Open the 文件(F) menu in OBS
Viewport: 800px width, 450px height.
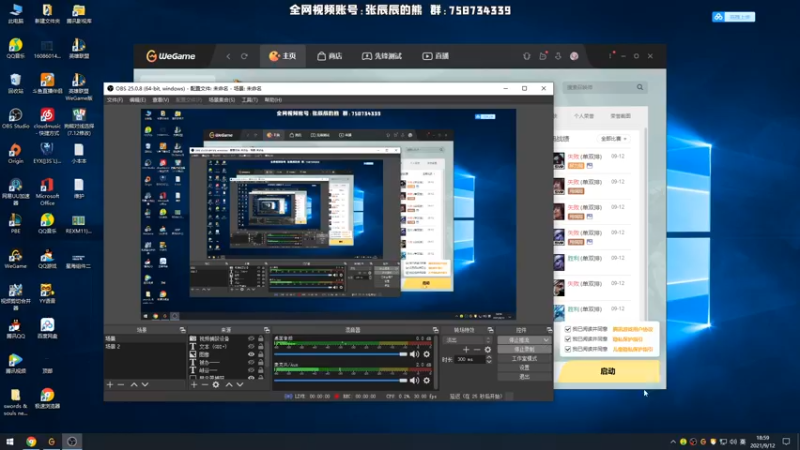115,100
